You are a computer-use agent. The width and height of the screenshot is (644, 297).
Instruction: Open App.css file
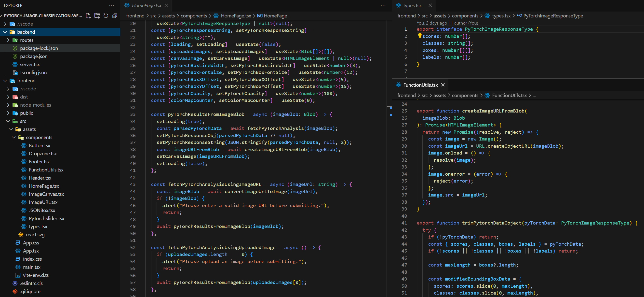point(60,243)
